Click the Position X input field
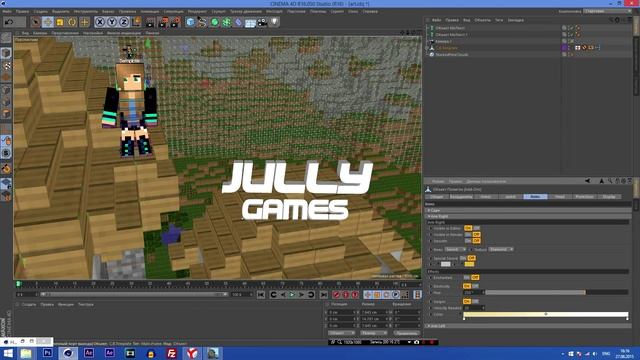The width and height of the screenshot is (640, 360). (342, 312)
